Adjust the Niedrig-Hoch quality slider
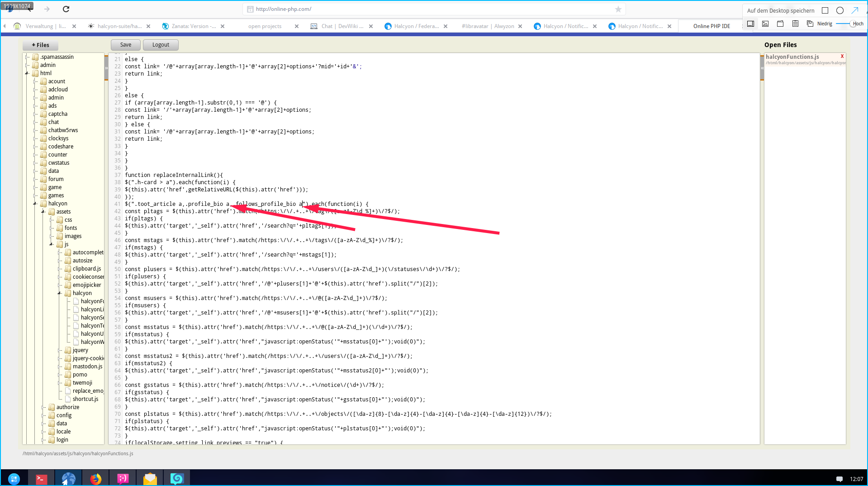868x486 pixels. pos(844,24)
